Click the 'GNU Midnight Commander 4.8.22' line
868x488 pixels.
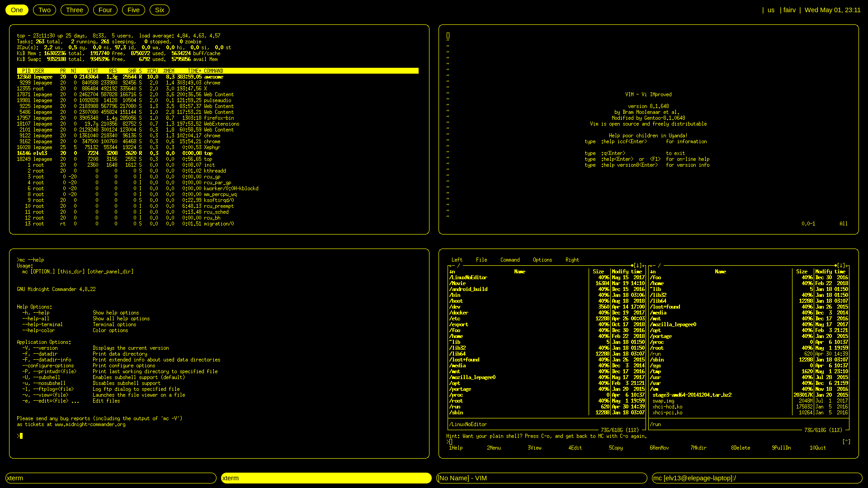click(56, 289)
